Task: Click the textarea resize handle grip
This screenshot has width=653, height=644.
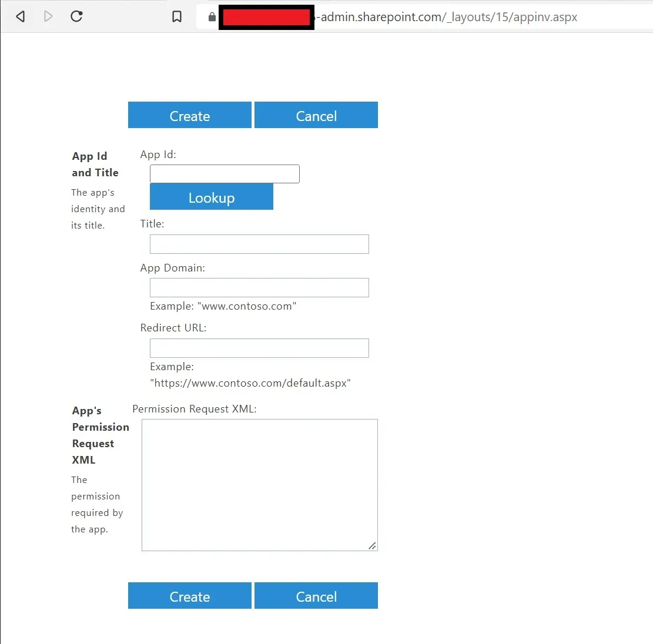Action: 372,546
